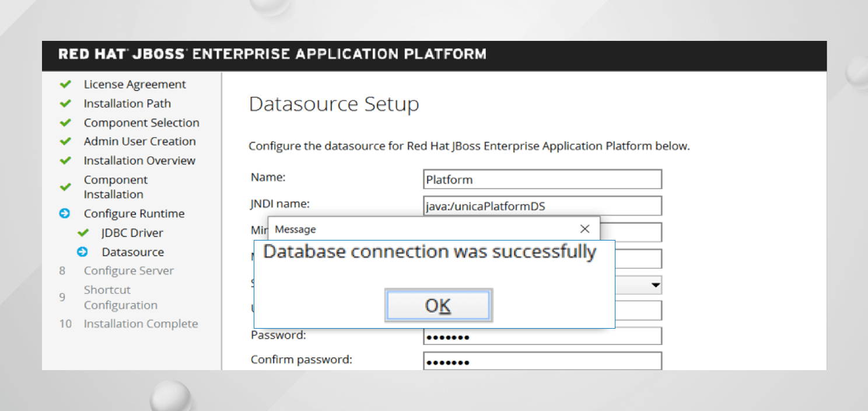Click into the Password field
Viewport: 868px width, 411px height.
542,336
